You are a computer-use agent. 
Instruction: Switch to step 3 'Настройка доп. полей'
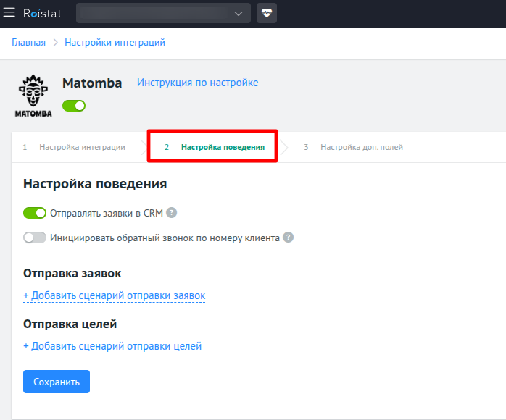(361, 147)
